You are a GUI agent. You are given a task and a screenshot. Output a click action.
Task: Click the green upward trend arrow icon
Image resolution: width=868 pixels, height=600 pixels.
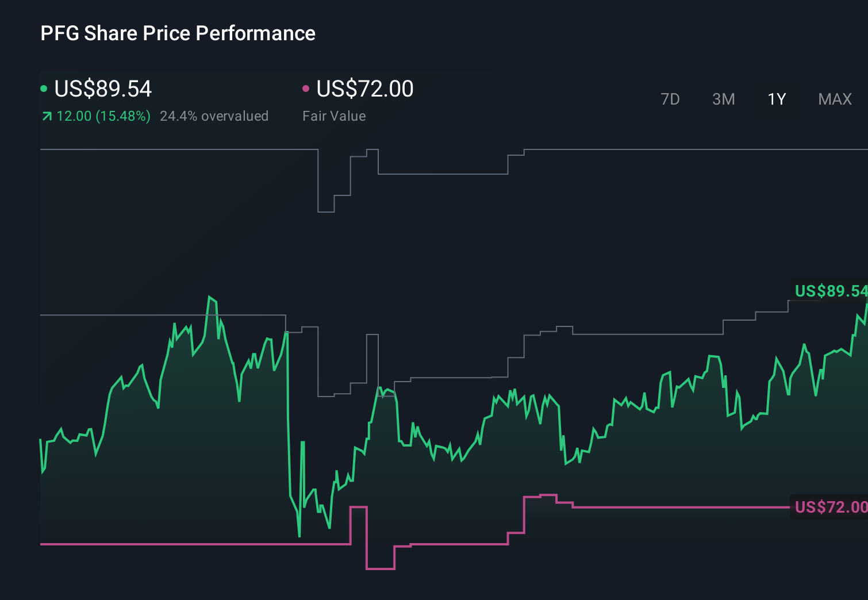(x=46, y=116)
